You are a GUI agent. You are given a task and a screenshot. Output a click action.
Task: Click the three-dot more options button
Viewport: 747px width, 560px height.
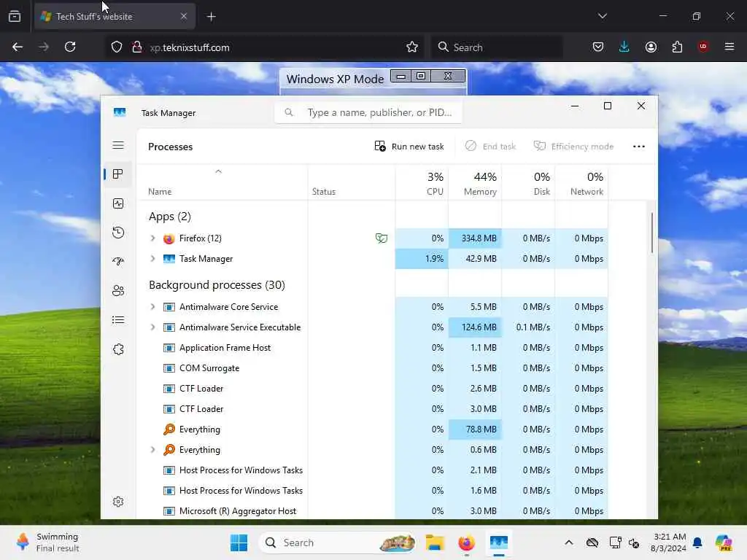(x=639, y=147)
